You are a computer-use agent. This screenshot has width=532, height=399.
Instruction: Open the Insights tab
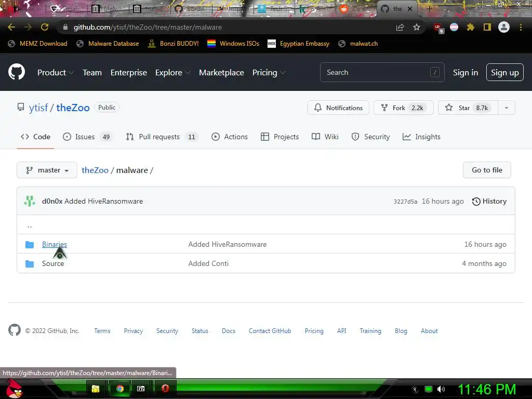(x=421, y=137)
